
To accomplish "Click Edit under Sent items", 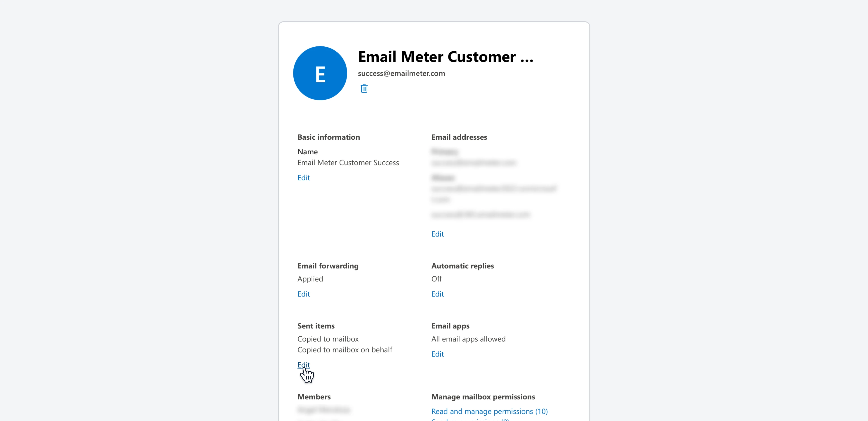I will [x=303, y=365].
